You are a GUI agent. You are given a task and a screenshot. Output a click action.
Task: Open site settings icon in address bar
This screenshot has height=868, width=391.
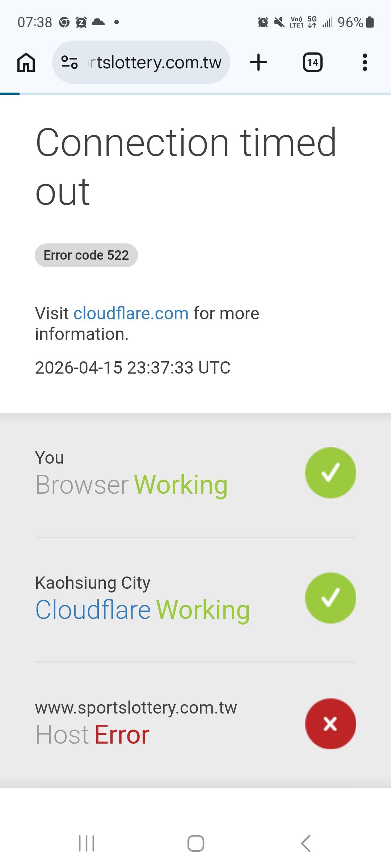(x=69, y=63)
